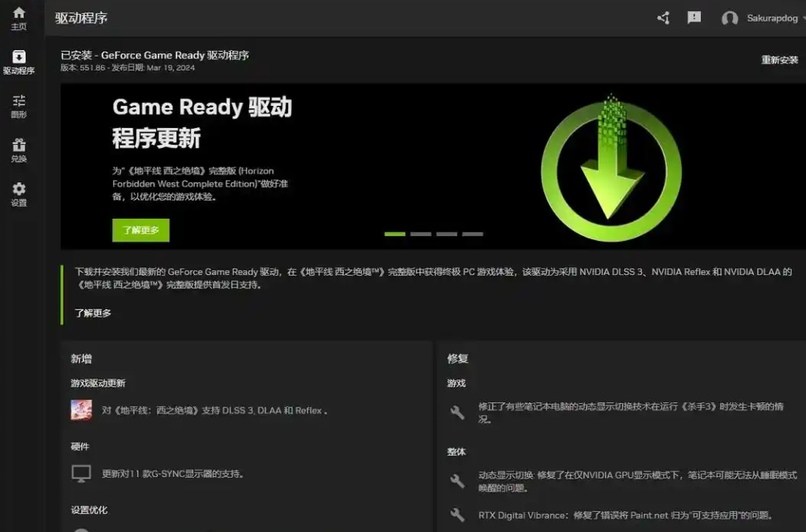Click the user avatar icon
Screen dimensions: 806x532
click(x=730, y=18)
